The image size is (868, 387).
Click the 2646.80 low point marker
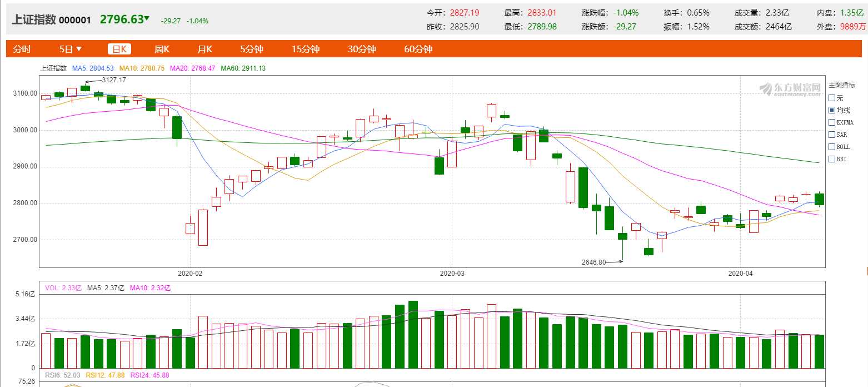[x=593, y=262]
